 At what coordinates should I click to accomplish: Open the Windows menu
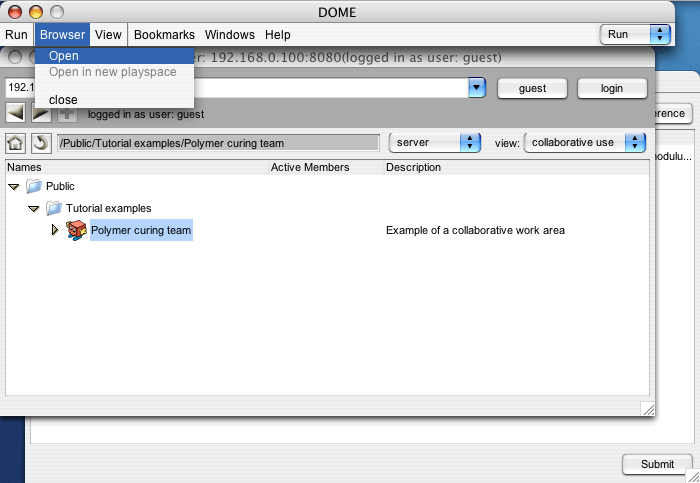coord(230,35)
